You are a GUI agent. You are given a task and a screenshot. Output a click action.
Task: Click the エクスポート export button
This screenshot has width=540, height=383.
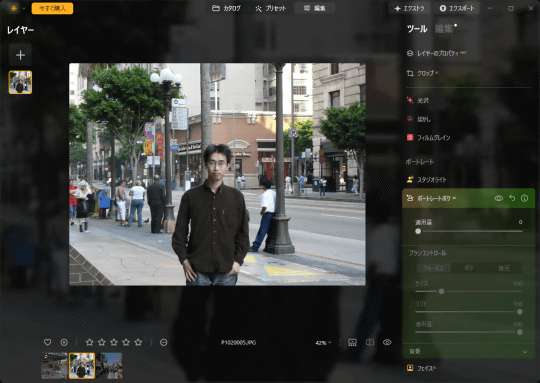point(457,8)
